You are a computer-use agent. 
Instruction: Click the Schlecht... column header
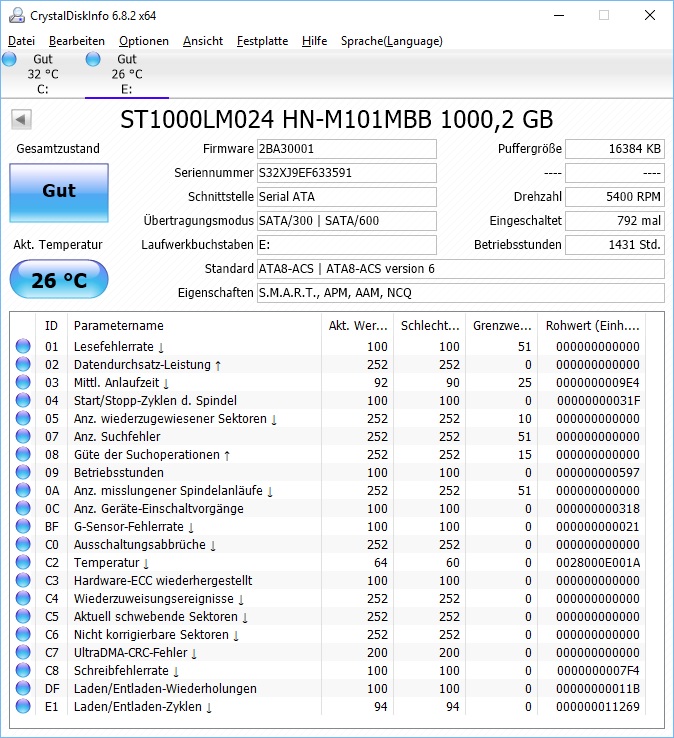[x=429, y=326]
